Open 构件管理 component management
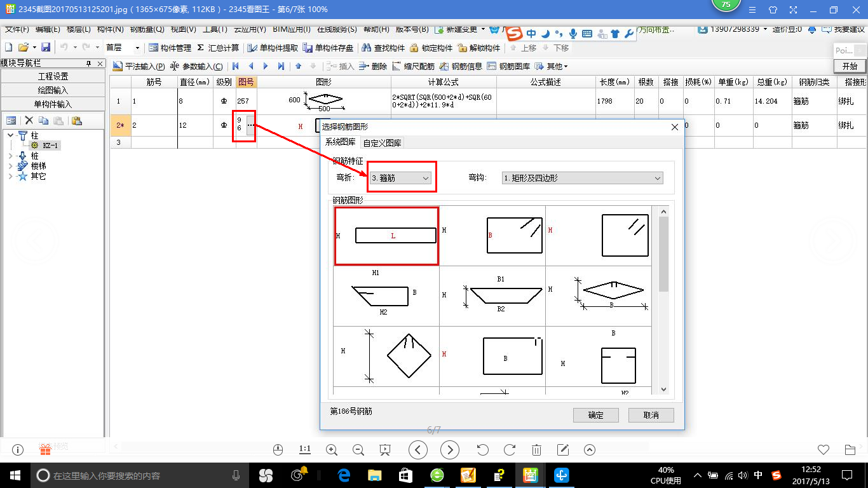The image size is (868, 488). coord(170,48)
